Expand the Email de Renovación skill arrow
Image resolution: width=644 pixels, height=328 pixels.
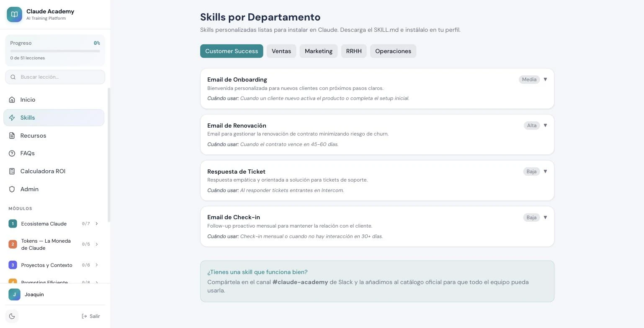tap(545, 126)
